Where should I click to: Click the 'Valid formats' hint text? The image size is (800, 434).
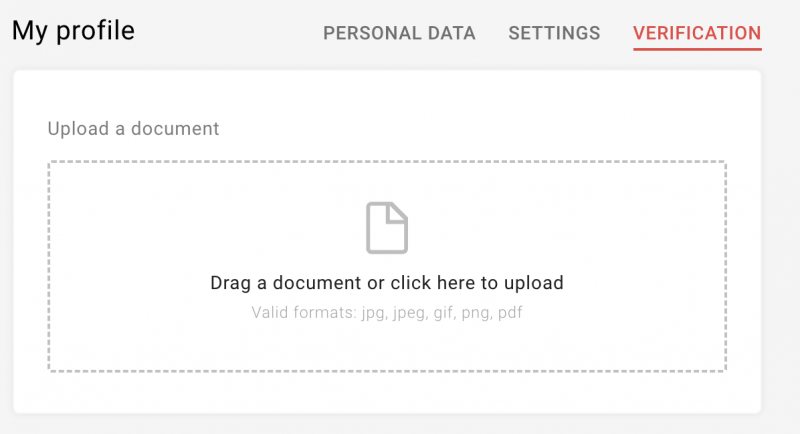387,312
